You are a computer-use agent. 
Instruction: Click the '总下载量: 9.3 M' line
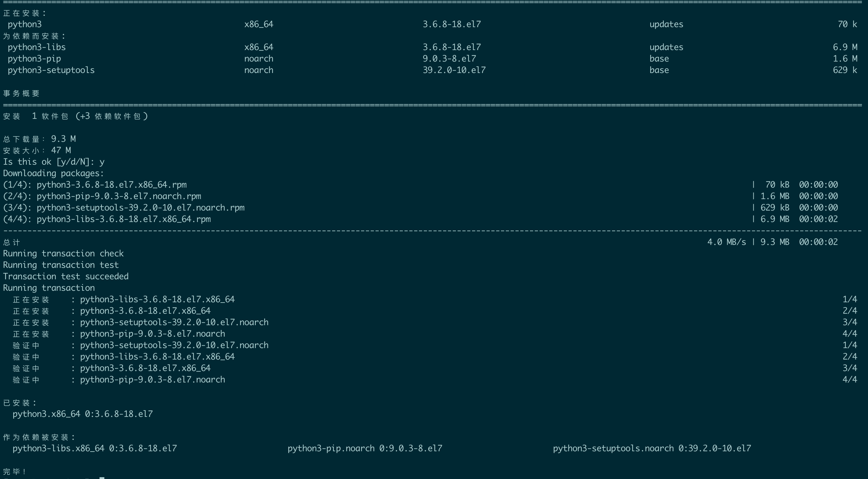click(40, 139)
